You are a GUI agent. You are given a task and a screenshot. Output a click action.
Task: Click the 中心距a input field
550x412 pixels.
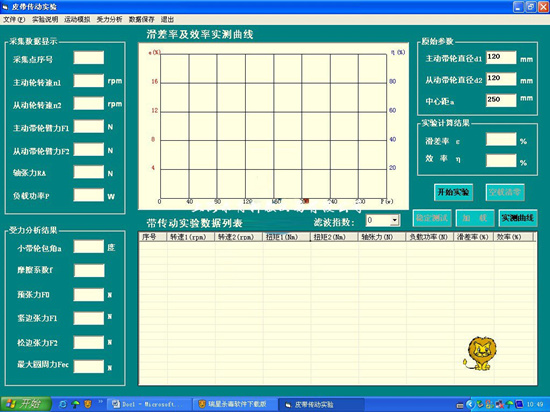[501, 100]
